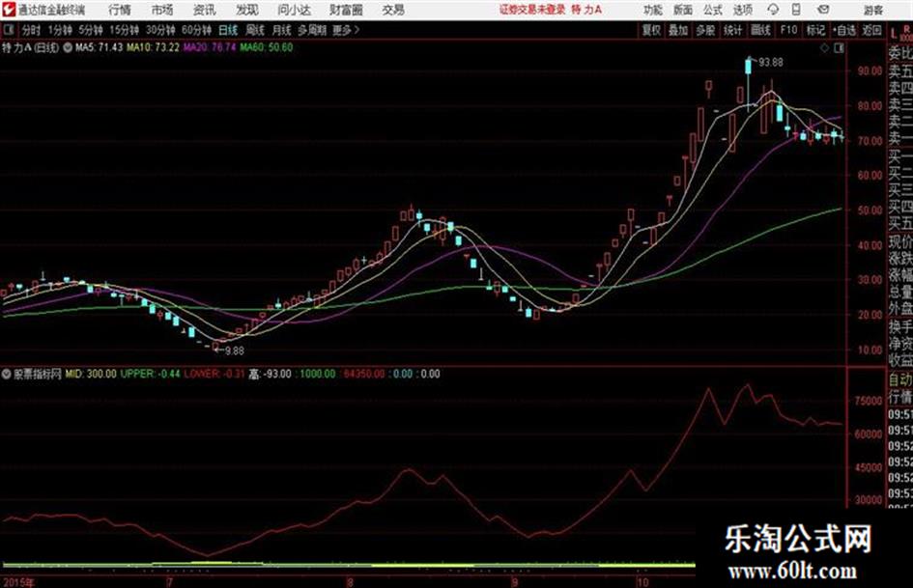Open the mail envelope icon
The height and width of the screenshot is (588, 913).
[x=823, y=10]
